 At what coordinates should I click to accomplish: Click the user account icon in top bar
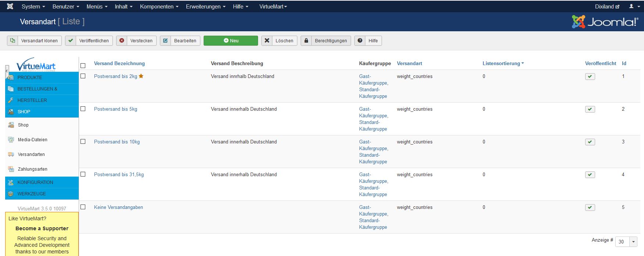click(x=632, y=6)
